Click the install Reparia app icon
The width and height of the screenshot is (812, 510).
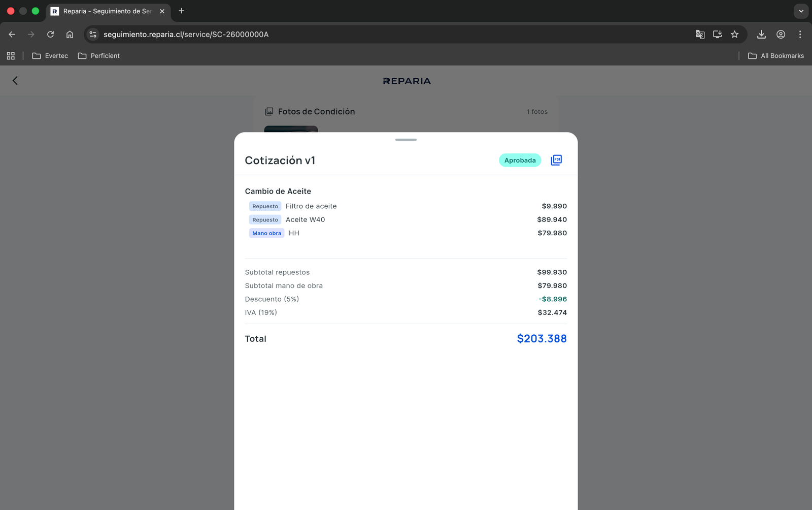click(x=717, y=34)
